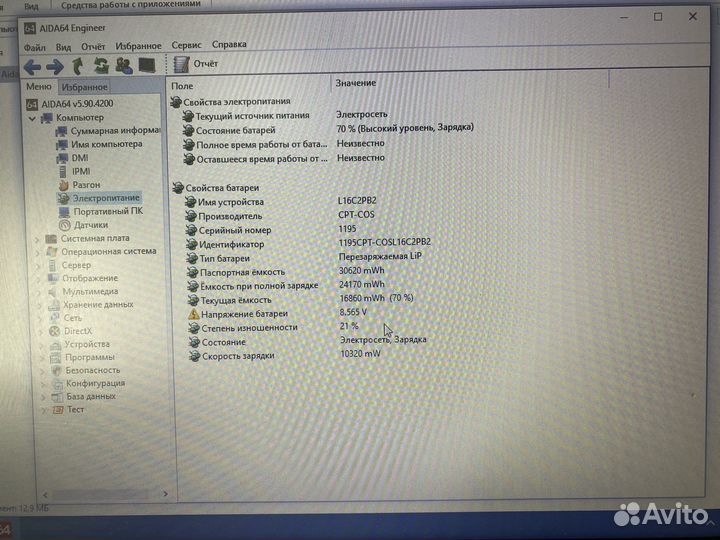Screen dimensions: 720x540
Task: Expand the Системная плата node
Action: [38, 239]
